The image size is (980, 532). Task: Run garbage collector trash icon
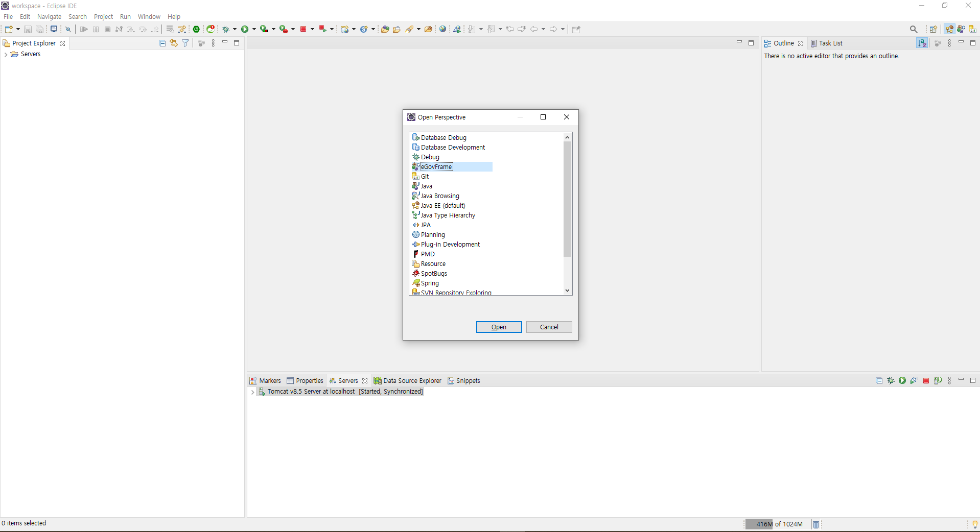[x=816, y=524]
